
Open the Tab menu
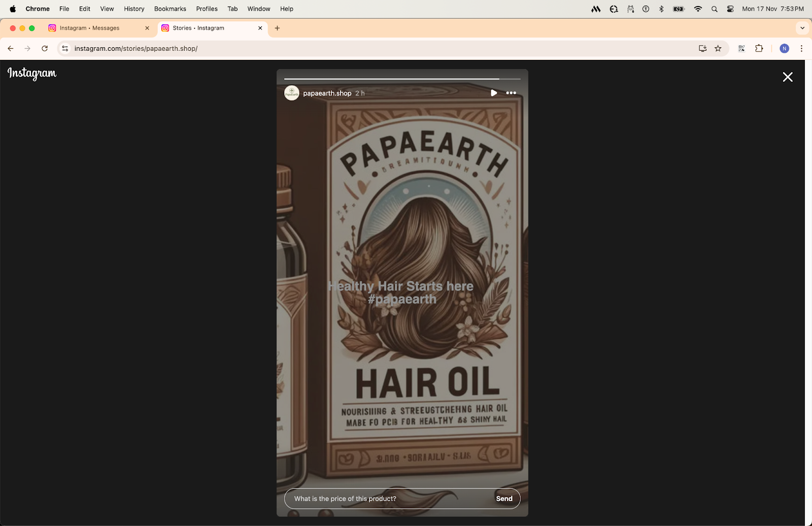[x=232, y=9]
